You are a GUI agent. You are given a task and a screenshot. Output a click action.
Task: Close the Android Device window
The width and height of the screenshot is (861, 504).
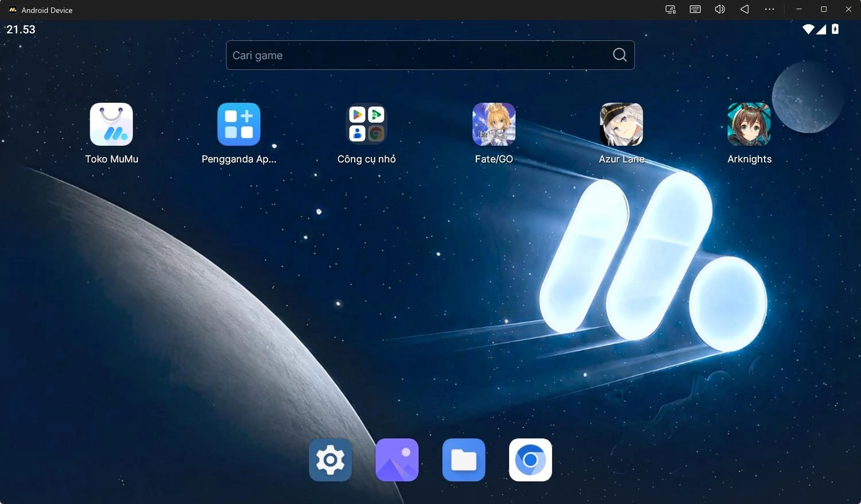pos(848,9)
